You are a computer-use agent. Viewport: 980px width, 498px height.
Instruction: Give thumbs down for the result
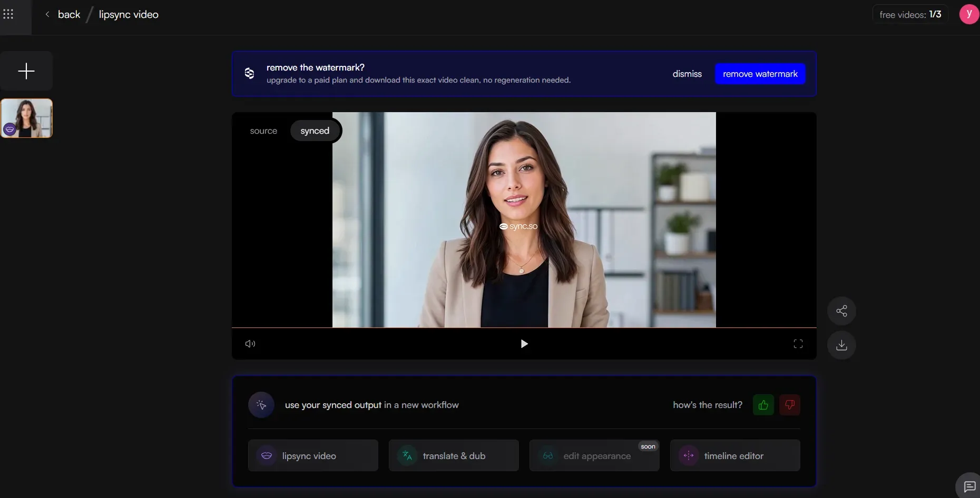pyautogui.click(x=789, y=405)
